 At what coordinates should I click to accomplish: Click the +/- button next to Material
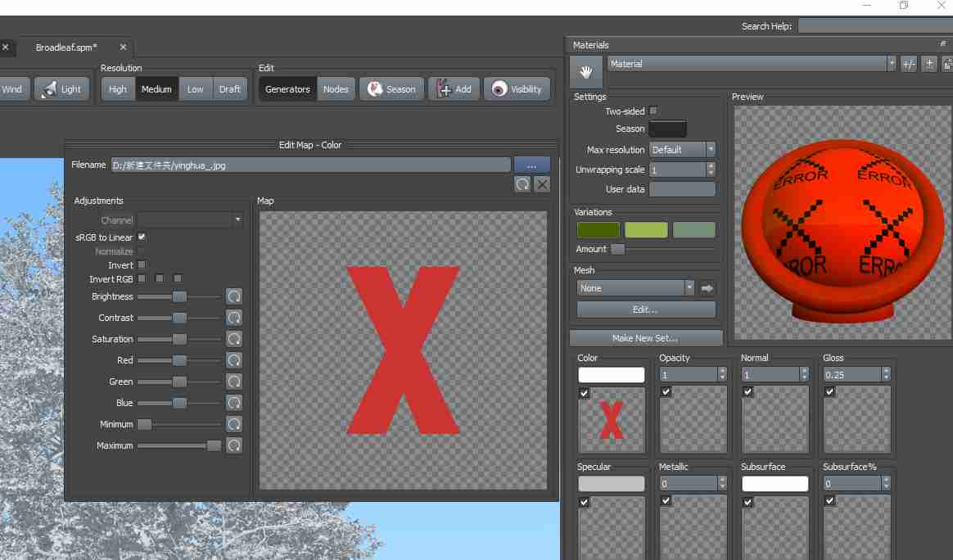[x=910, y=64]
